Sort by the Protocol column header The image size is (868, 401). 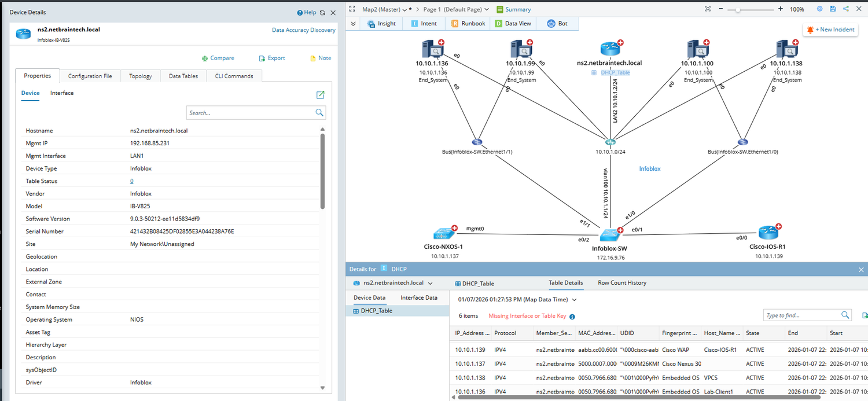(x=513, y=333)
